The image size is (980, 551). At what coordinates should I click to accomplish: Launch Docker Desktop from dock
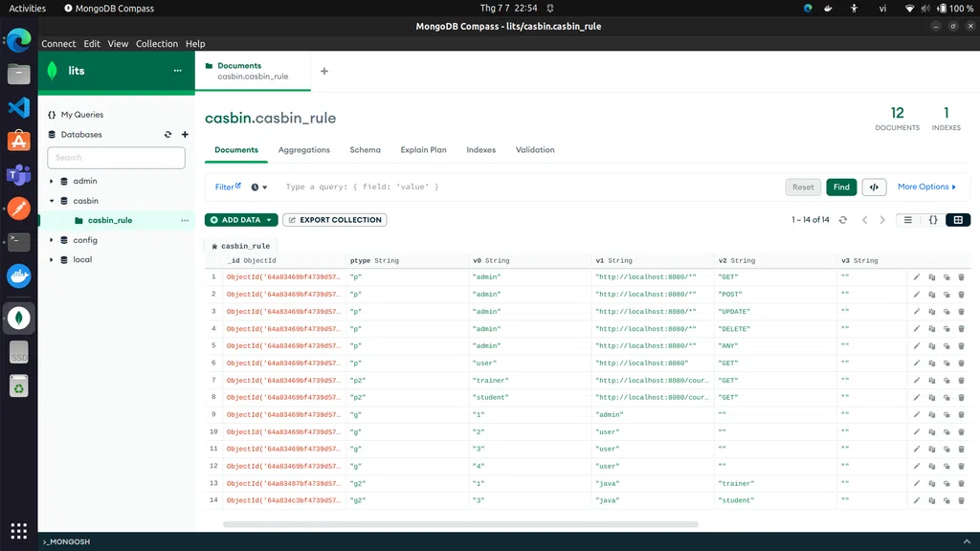point(19,275)
